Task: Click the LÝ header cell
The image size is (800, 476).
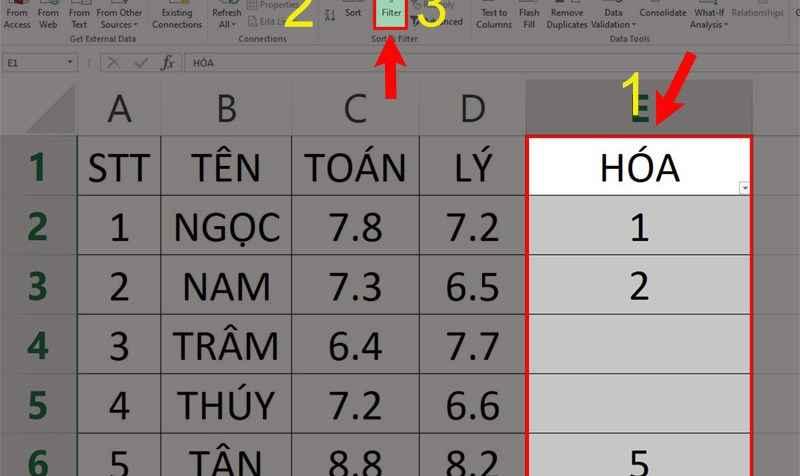Action: coord(472,166)
